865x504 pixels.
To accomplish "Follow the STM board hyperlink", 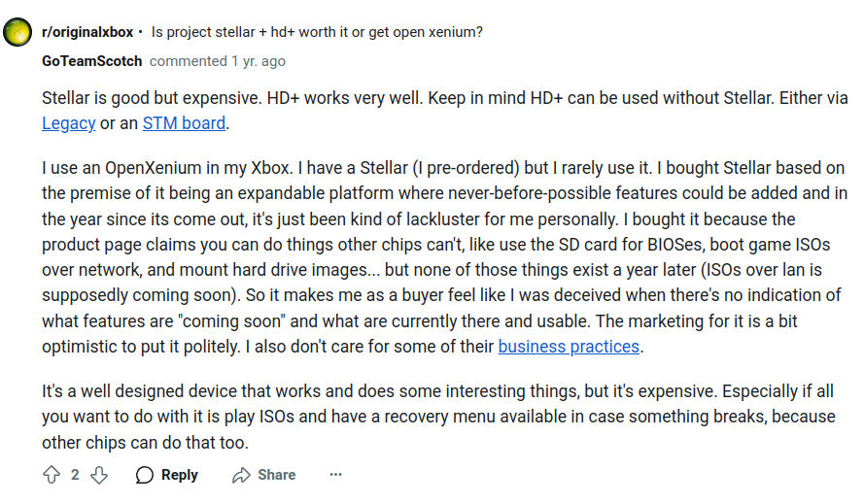I will (184, 123).
